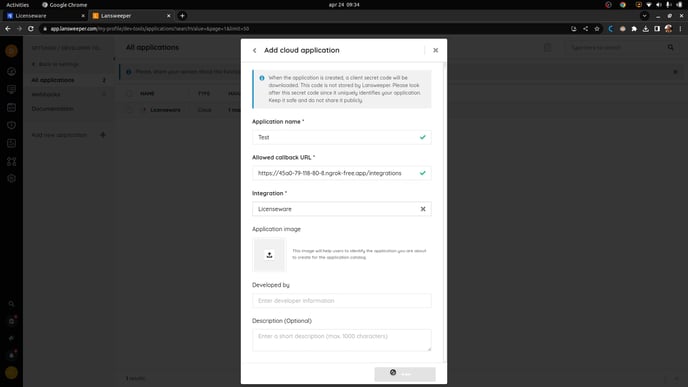Open the shield icon in left sidebar

pos(11,125)
